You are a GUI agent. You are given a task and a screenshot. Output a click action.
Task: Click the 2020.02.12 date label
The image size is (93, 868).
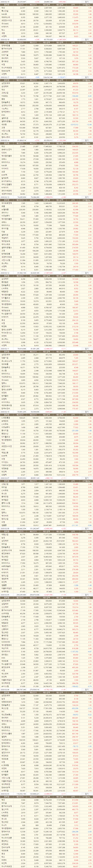click(x=5, y=273)
